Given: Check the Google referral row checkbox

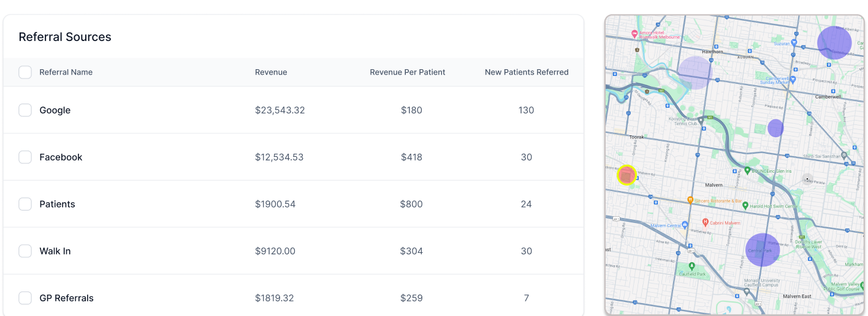Looking at the screenshot, I should tap(25, 110).
